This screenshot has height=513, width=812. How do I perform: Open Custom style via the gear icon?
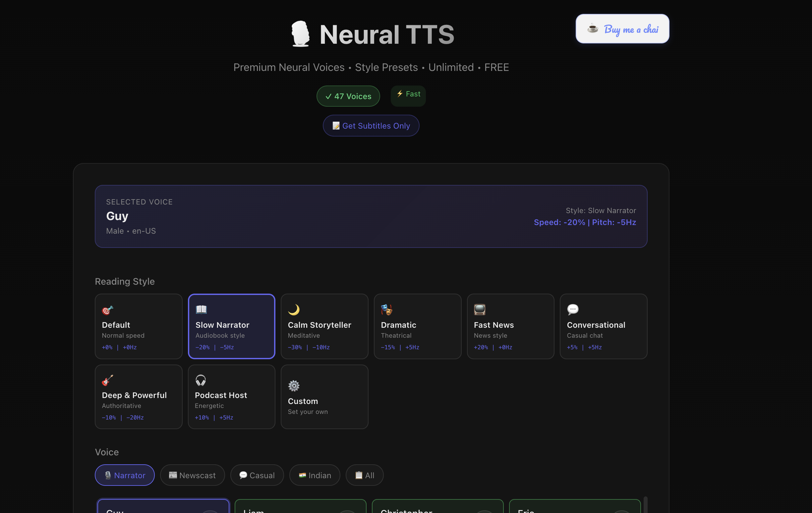click(x=293, y=386)
